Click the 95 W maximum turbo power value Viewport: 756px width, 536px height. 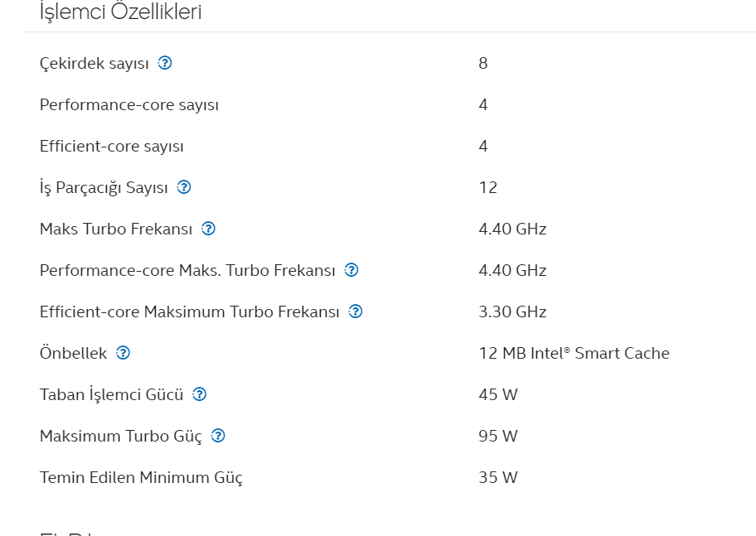[x=498, y=437]
